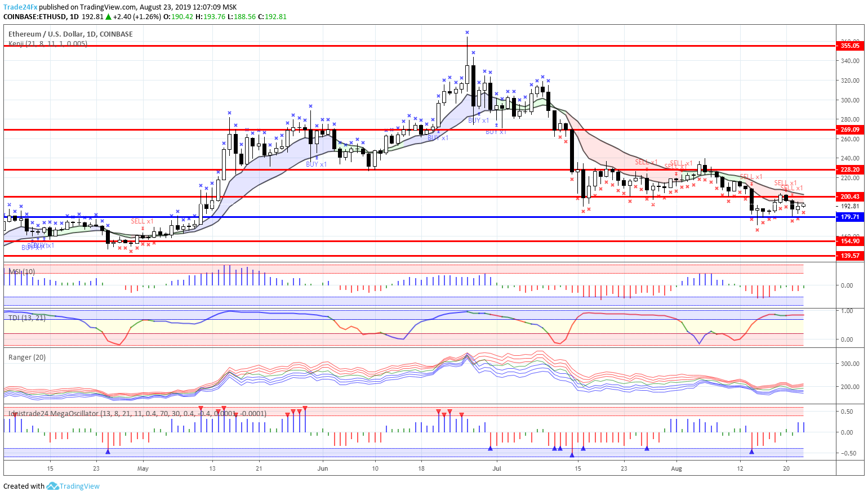Click the 139.57 red price label

click(849, 256)
